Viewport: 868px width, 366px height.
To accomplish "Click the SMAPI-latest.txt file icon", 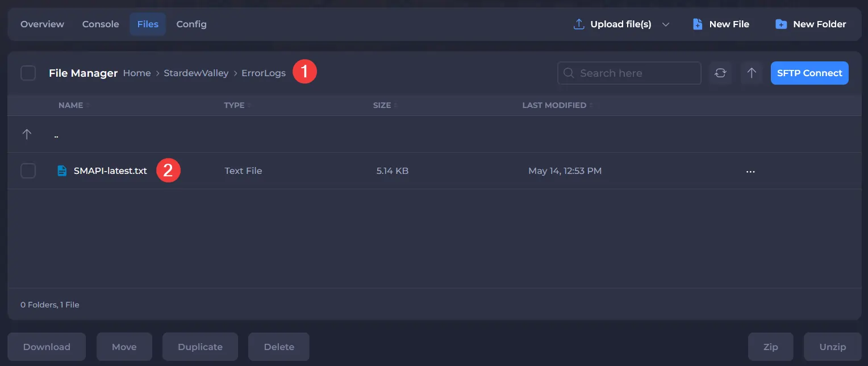I will [x=62, y=171].
